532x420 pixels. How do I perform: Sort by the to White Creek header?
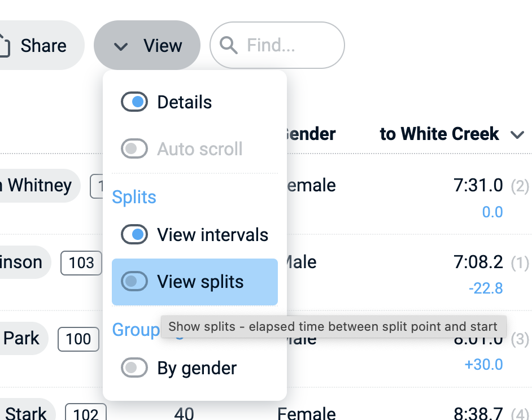pos(439,134)
